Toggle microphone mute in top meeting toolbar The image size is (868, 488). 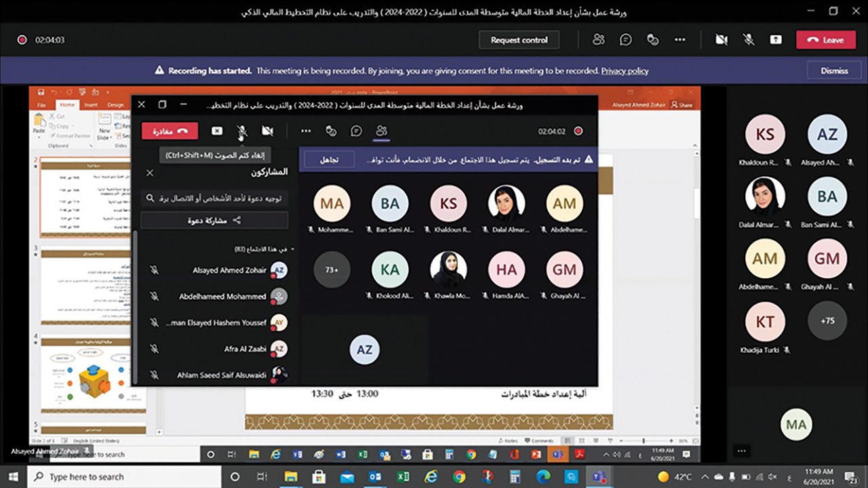749,40
